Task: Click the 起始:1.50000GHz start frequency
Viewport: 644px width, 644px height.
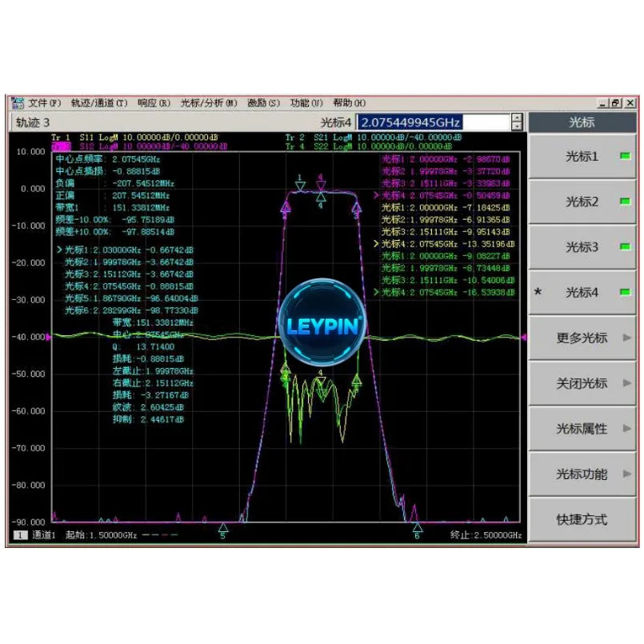Action: click(101, 534)
